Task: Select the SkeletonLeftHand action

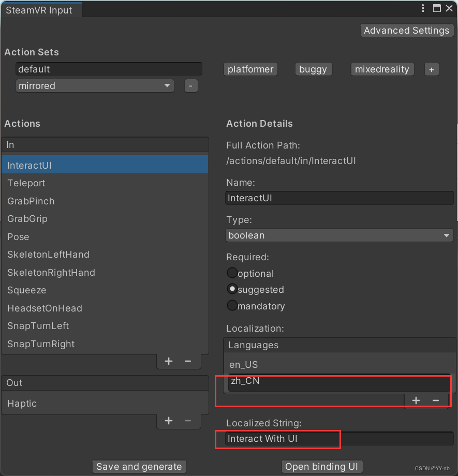Action: [105, 255]
